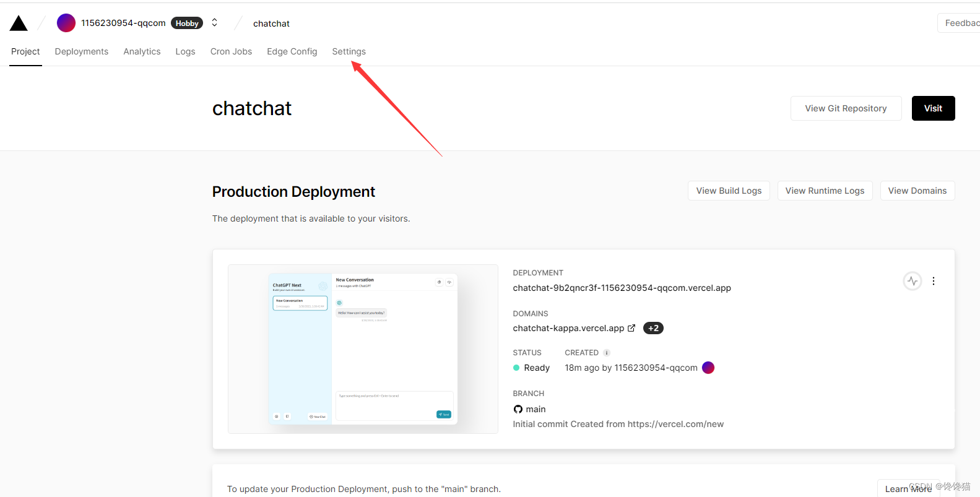Click the Production Deployment heading
This screenshot has height=497, width=980.
point(293,192)
